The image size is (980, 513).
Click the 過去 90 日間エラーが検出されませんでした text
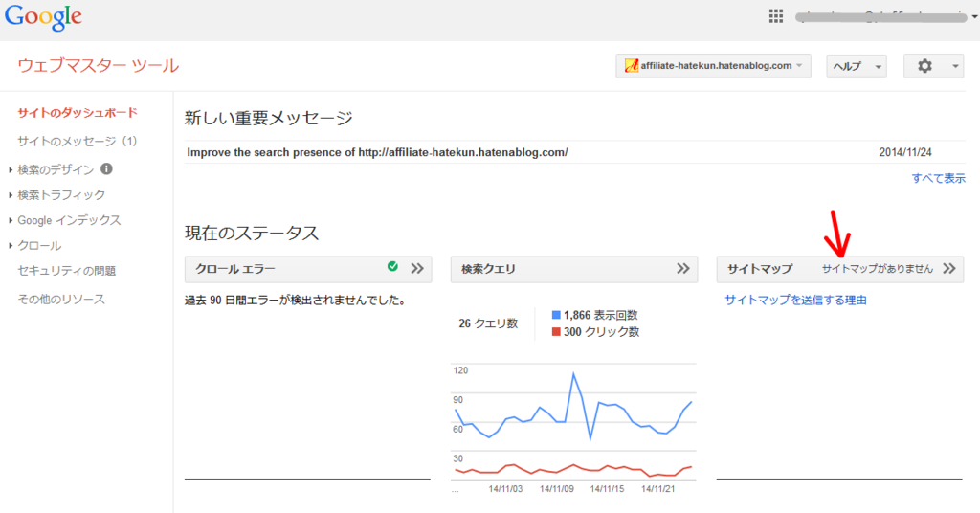(x=297, y=301)
